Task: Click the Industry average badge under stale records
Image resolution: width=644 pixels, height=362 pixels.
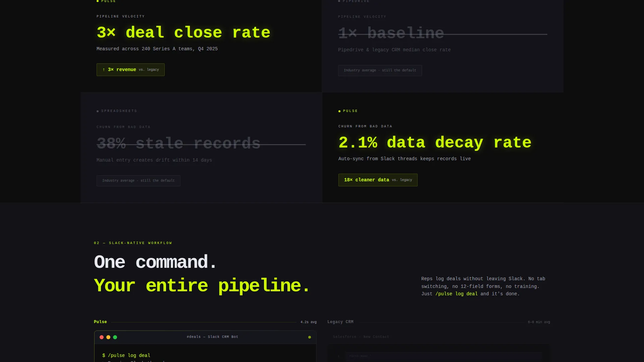Action: (x=139, y=181)
